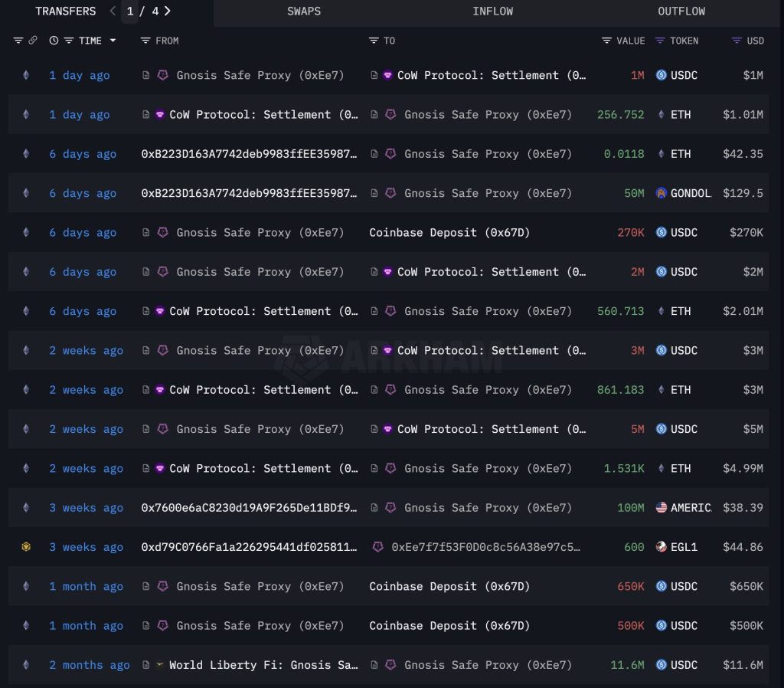Viewport: 784px width, 688px height.
Task: Click the BNB chain icon in EGL1 row
Action: coord(26,547)
